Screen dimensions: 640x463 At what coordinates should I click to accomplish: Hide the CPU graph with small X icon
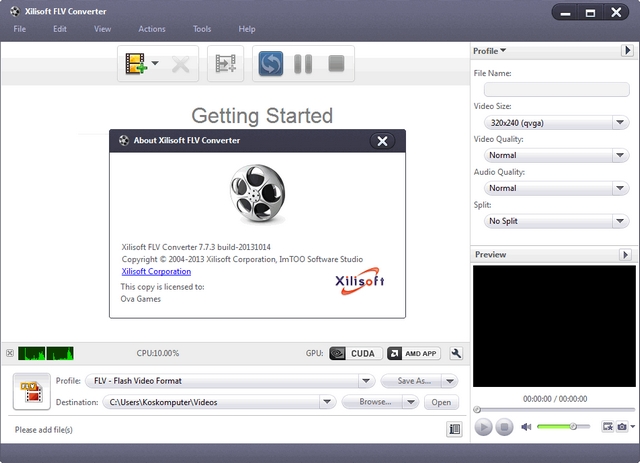point(10,353)
